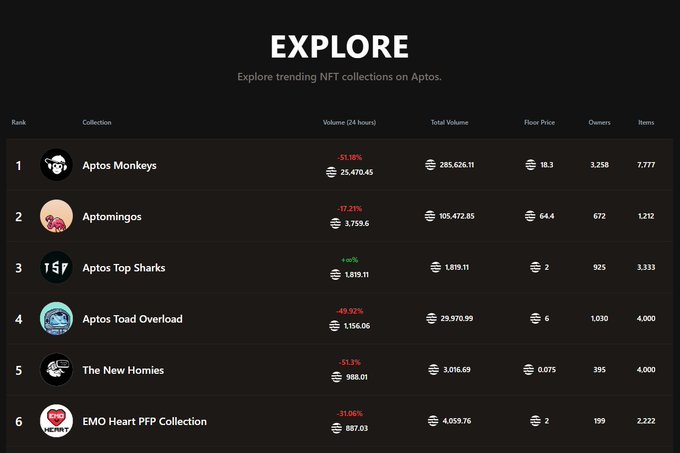Click Aptos icon beside 988.01 volume
This screenshot has width=680, height=453.
click(337, 377)
